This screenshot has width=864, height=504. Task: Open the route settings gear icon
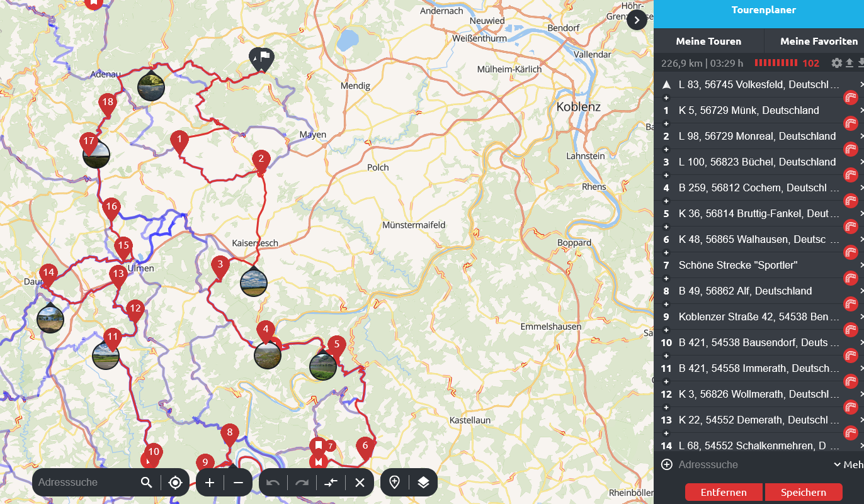[x=836, y=63]
